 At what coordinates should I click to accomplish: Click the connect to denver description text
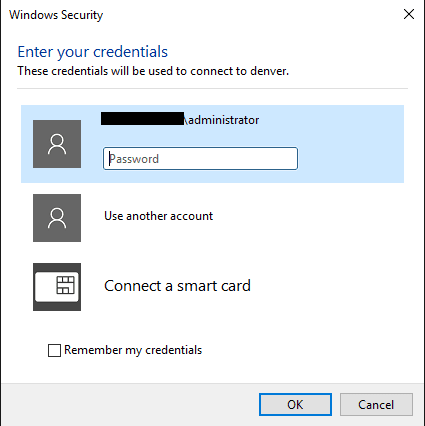click(x=153, y=71)
